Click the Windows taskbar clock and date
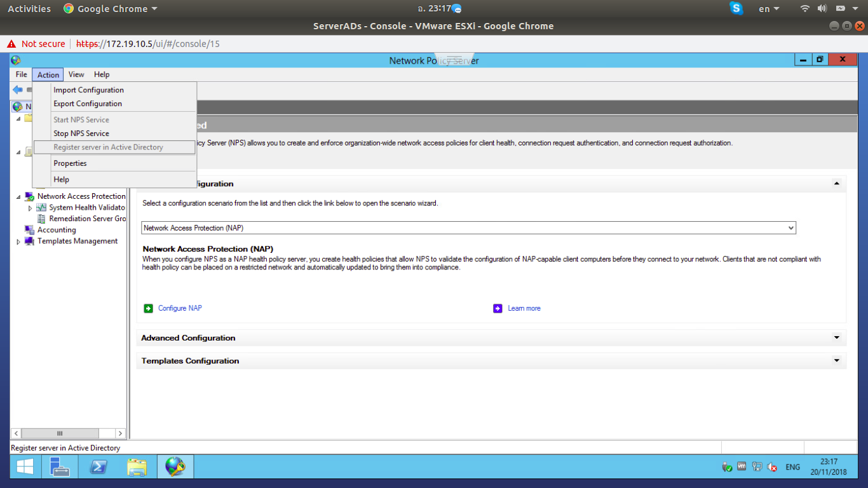Viewport: 868px width, 488px height. 829,467
